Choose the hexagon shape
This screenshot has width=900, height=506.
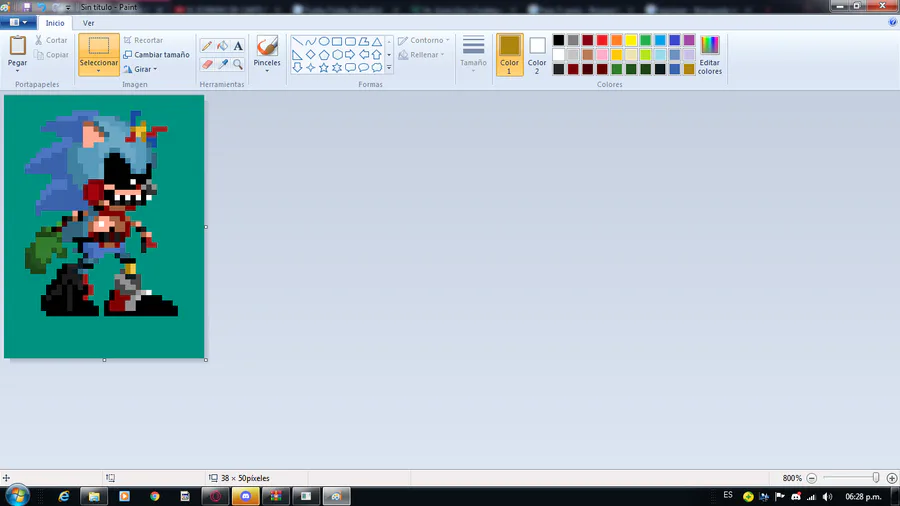(337, 55)
